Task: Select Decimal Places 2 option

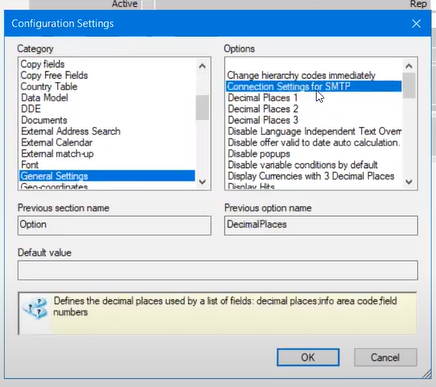Action: 314,109
